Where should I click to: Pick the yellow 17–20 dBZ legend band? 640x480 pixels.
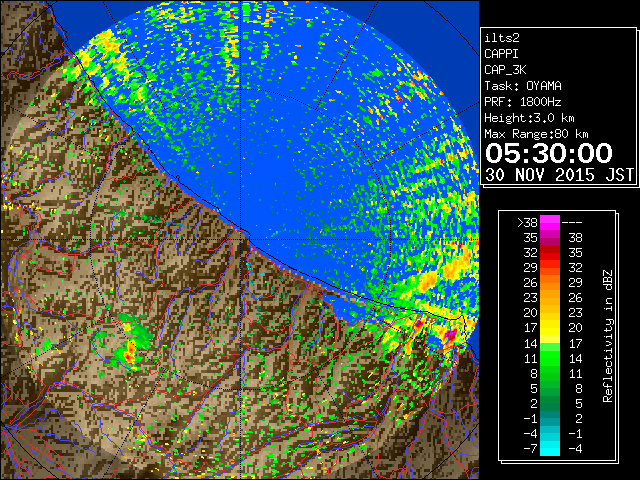550,328
